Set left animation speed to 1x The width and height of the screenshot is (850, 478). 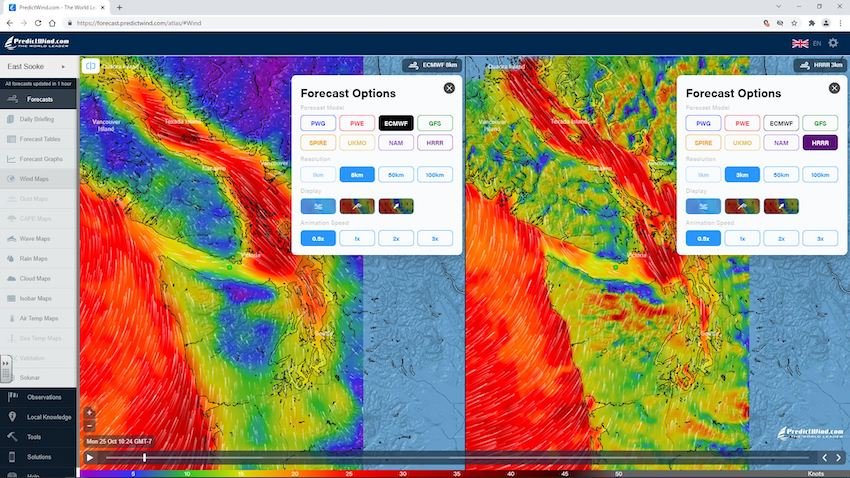(357, 238)
